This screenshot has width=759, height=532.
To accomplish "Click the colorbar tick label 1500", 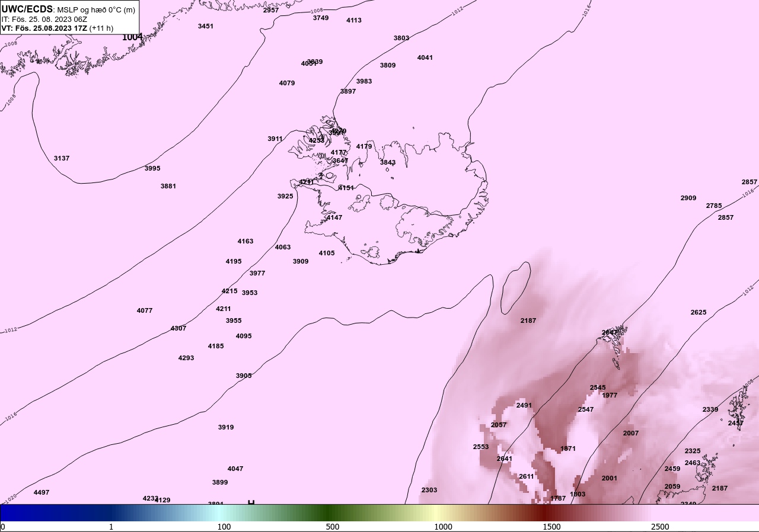I will pos(551,527).
